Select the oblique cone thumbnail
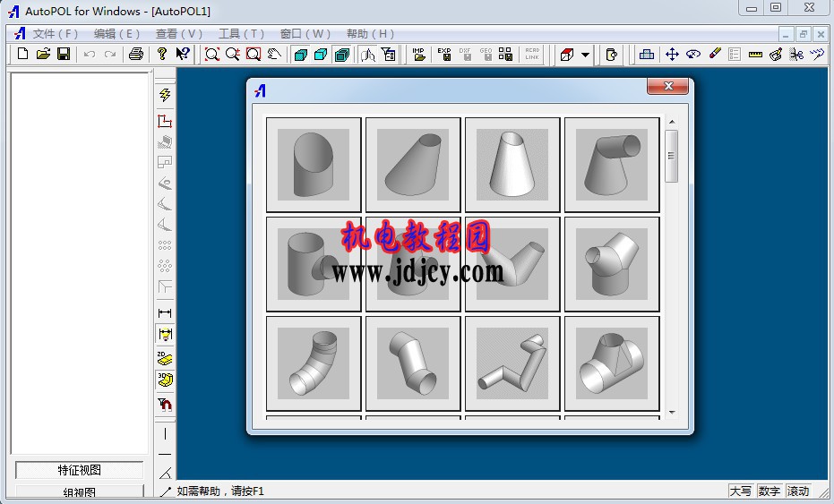This screenshot has width=834, height=504. 413,165
